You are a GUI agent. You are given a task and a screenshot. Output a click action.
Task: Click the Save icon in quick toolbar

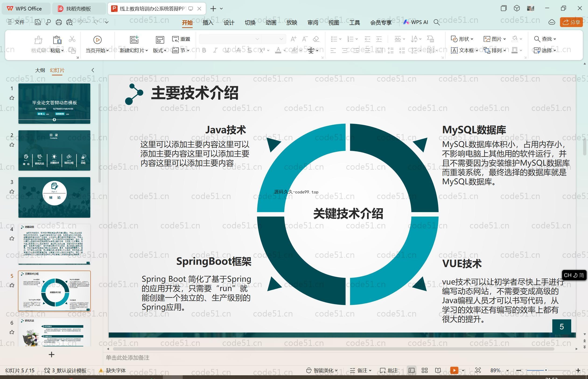(38, 22)
